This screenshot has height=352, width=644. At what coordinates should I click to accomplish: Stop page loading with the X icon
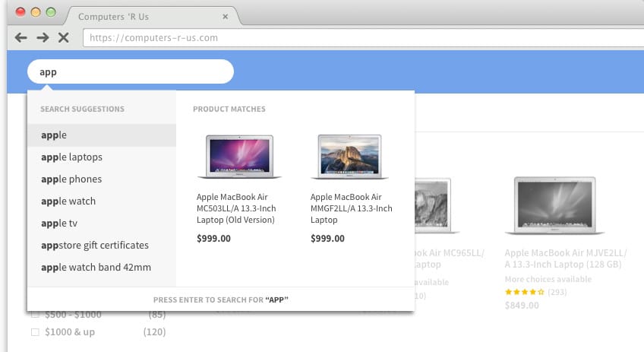[64, 38]
